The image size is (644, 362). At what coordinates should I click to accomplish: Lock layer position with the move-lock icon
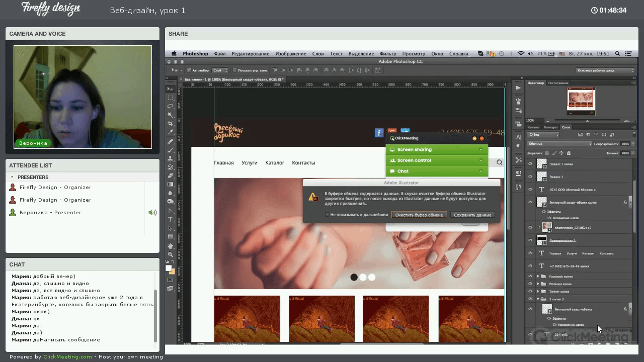tap(561, 153)
